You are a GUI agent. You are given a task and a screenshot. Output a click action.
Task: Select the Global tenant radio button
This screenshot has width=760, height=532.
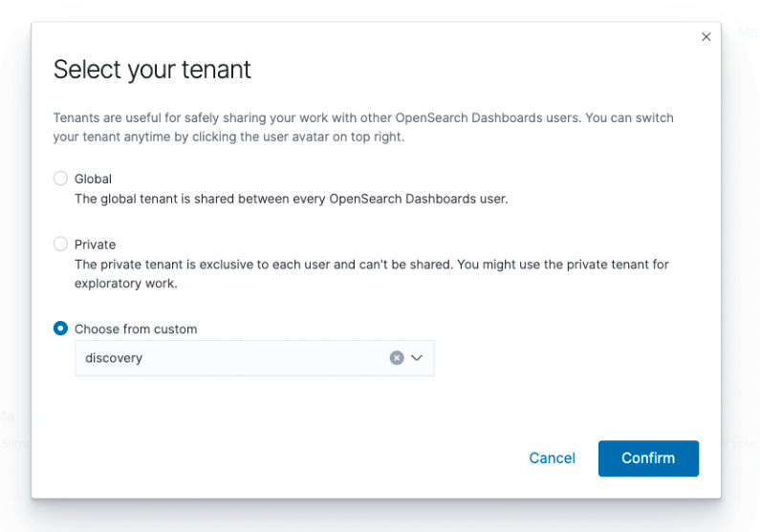click(x=61, y=179)
